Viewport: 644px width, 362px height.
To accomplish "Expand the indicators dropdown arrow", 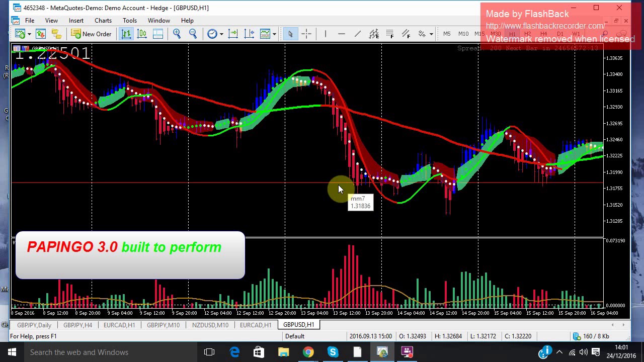I will click(274, 34).
